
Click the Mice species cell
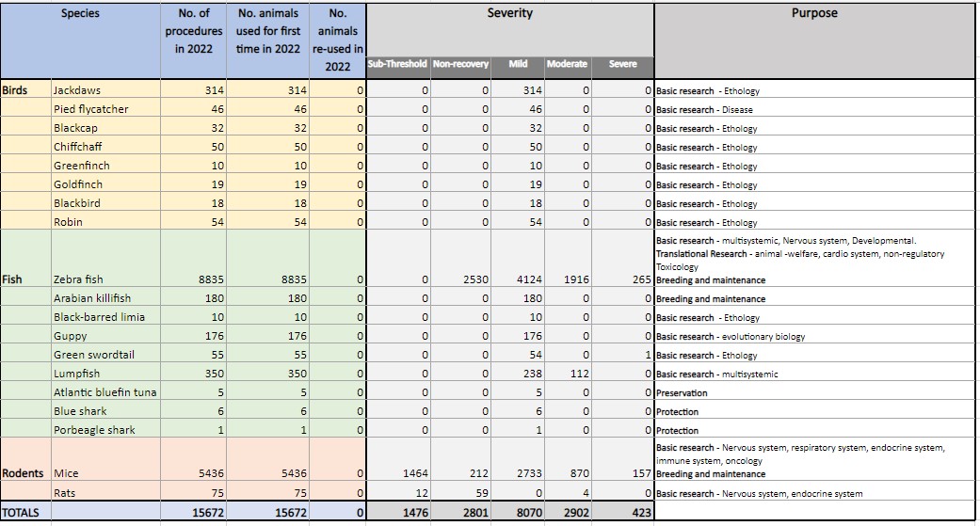coord(105,459)
